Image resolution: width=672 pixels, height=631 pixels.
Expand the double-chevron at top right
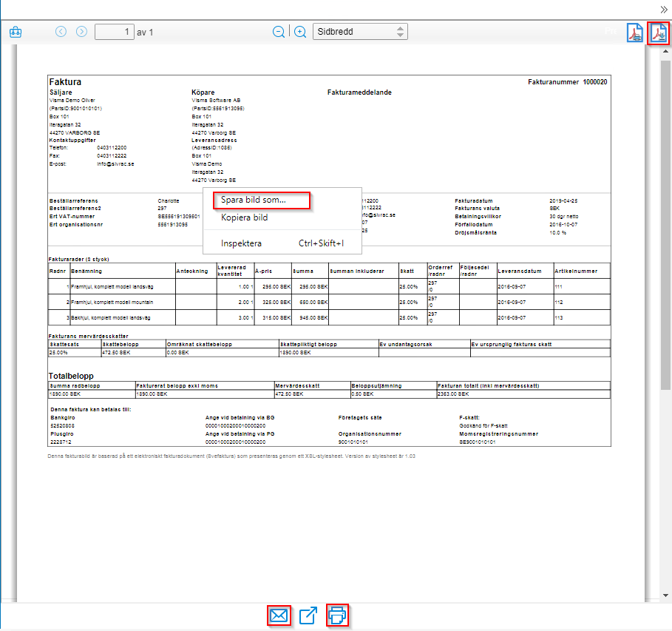[x=663, y=11]
